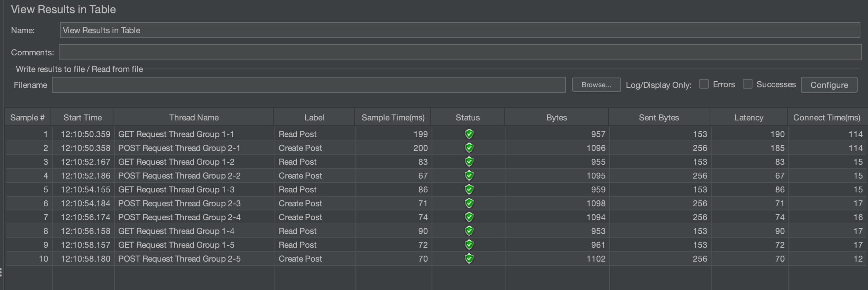Click the Comments text field
Screen dimensions: 868x290
[460, 52]
